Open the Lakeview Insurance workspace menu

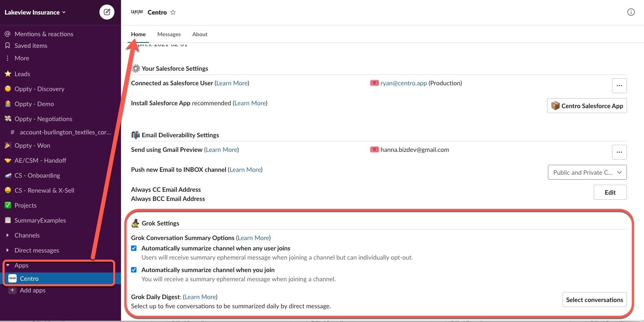(x=35, y=12)
